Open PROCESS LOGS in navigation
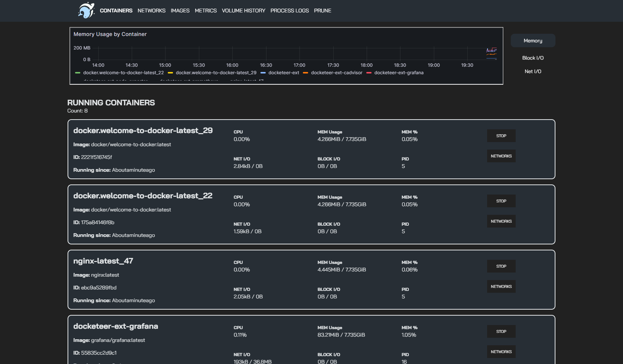Viewport: 623px width, 364px height. (x=290, y=10)
